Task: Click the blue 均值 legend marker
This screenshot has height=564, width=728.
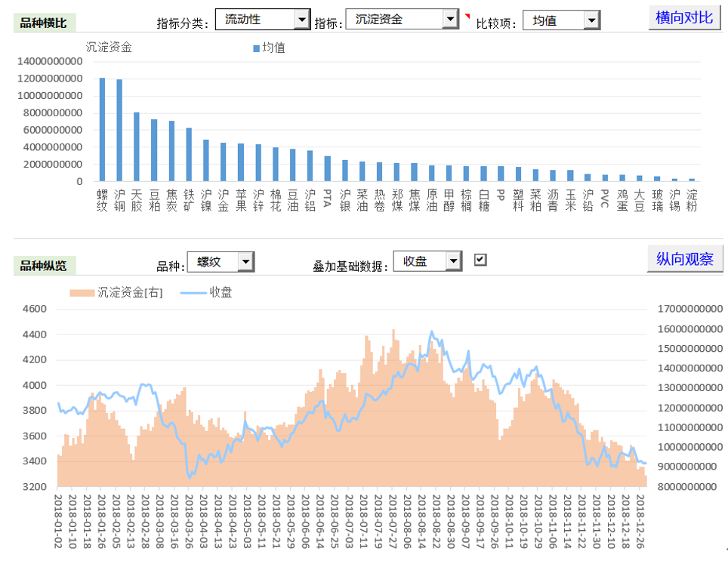Action: (256, 48)
